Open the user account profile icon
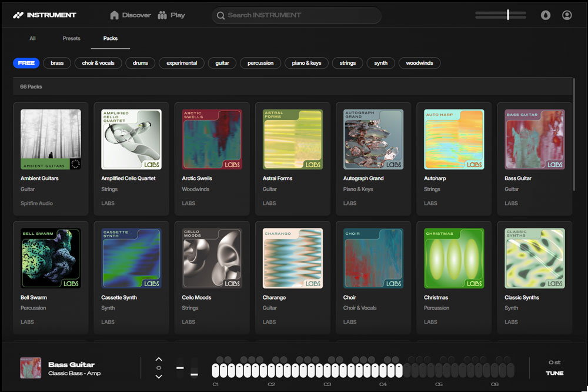Screen dimensions: 588x392 pyautogui.click(x=567, y=15)
